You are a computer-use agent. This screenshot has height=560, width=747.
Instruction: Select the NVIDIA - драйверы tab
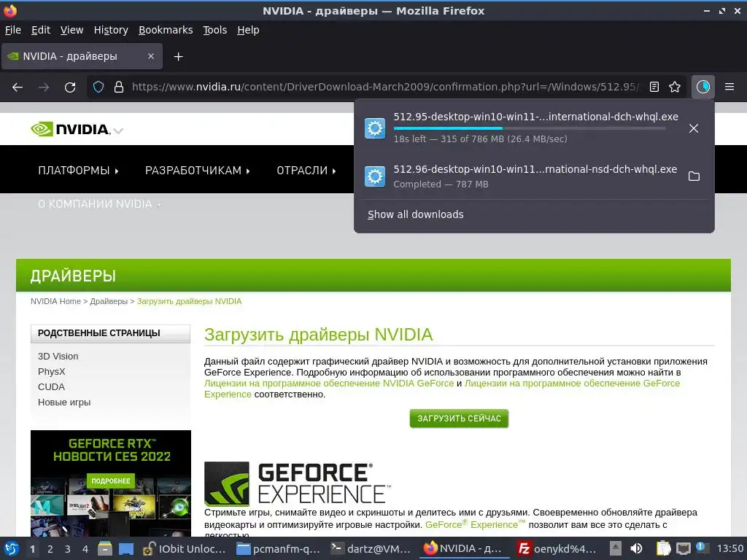[x=82, y=56]
